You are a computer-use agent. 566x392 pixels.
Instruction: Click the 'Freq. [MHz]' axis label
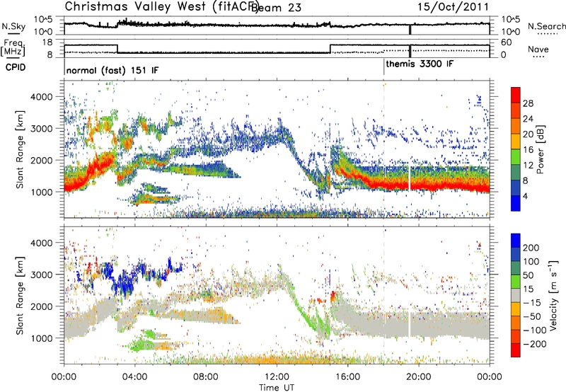[13, 47]
